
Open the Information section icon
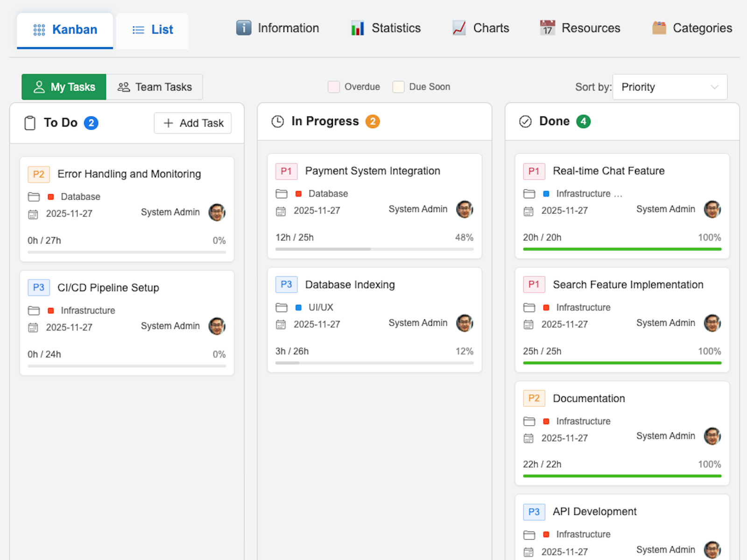click(x=243, y=28)
